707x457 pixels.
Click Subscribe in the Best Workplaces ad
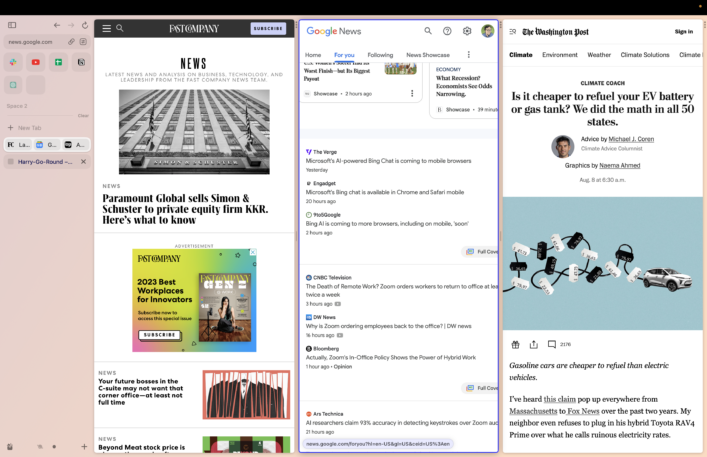click(159, 335)
